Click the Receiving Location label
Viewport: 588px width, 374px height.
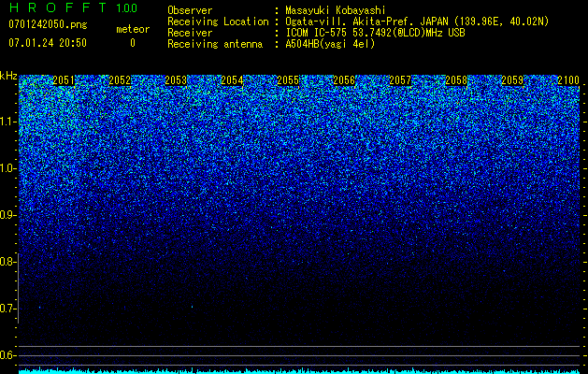(x=218, y=22)
